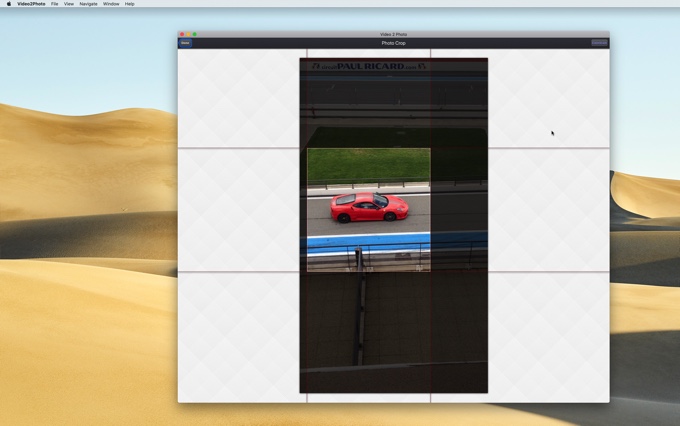Click the red car inside the crop area
680x426 pixels.
pyautogui.click(x=369, y=207)
